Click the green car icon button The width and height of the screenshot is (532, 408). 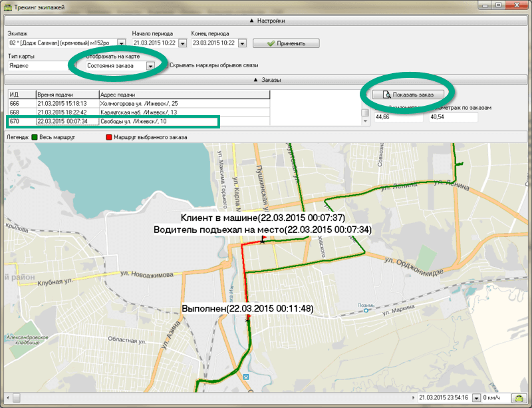pos(517,397)
